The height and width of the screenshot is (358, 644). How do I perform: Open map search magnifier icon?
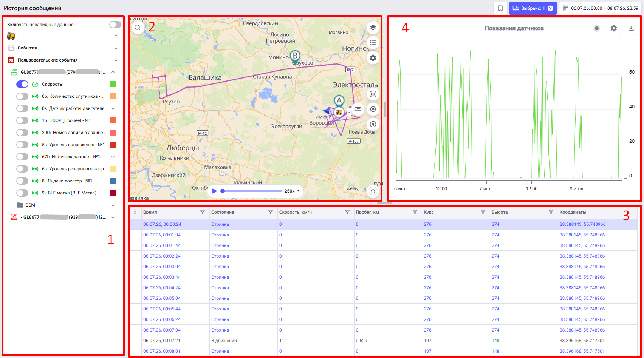(138, 28)
